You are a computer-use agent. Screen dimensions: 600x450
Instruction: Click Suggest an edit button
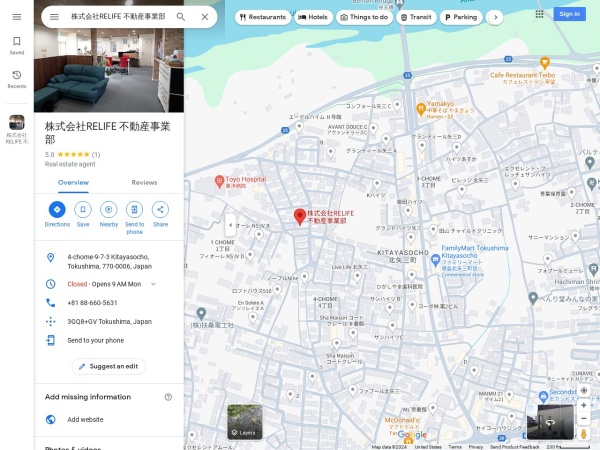[x=109, y=366]
